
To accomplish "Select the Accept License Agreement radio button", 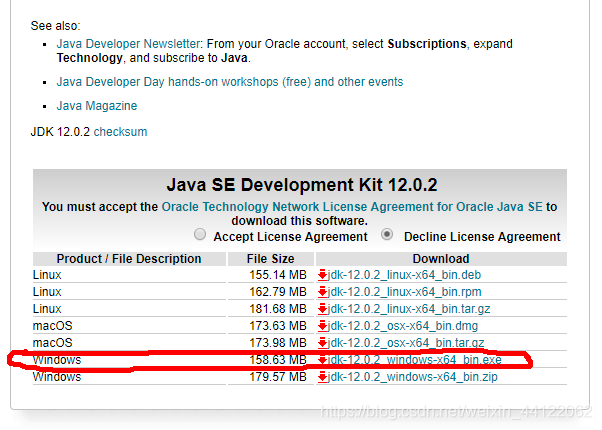I will [x=200, y=234].
